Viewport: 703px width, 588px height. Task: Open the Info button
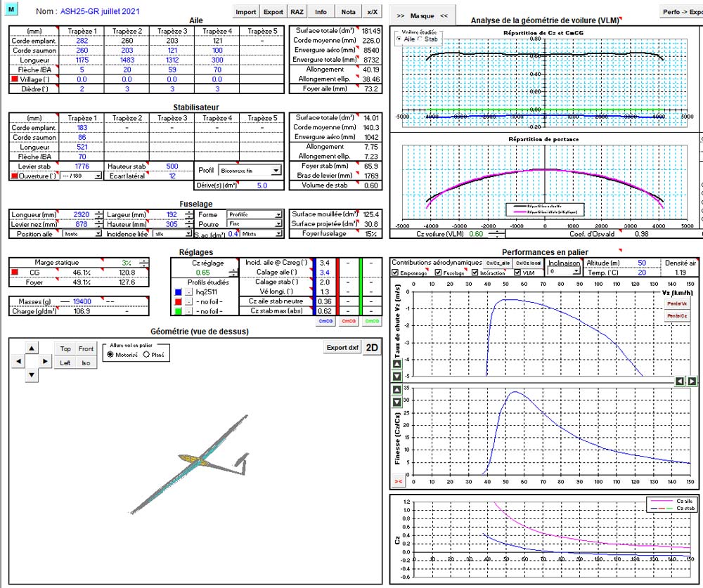click(321, 12)
